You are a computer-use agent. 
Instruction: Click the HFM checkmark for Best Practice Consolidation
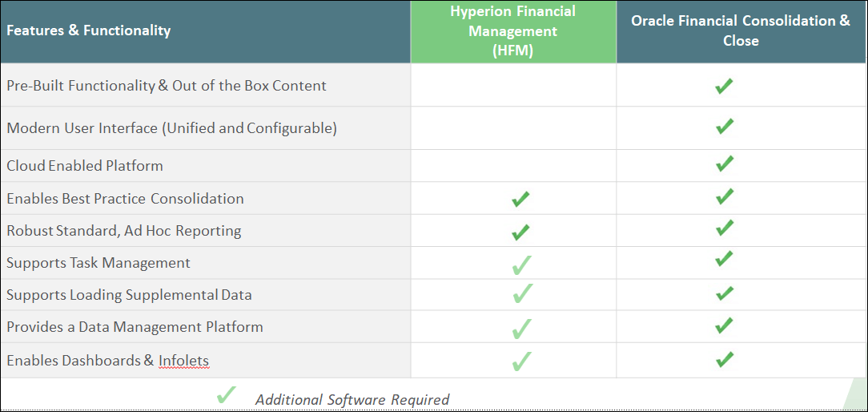coord(520,199)
